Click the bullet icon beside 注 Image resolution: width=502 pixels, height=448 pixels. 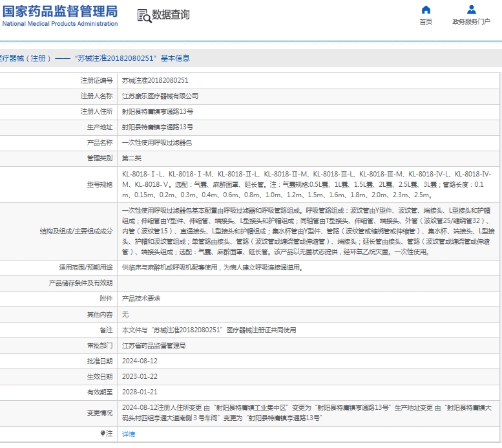coord(102,434)
